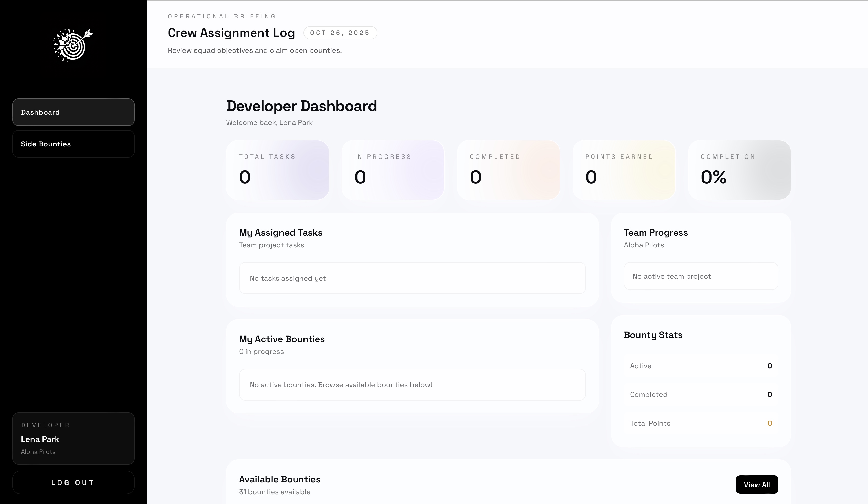Image resolution: width=868 pixels, height=504 pixels.
Task: Click the OCT 26, 2025 date badge
Action: tap(340, 33)
